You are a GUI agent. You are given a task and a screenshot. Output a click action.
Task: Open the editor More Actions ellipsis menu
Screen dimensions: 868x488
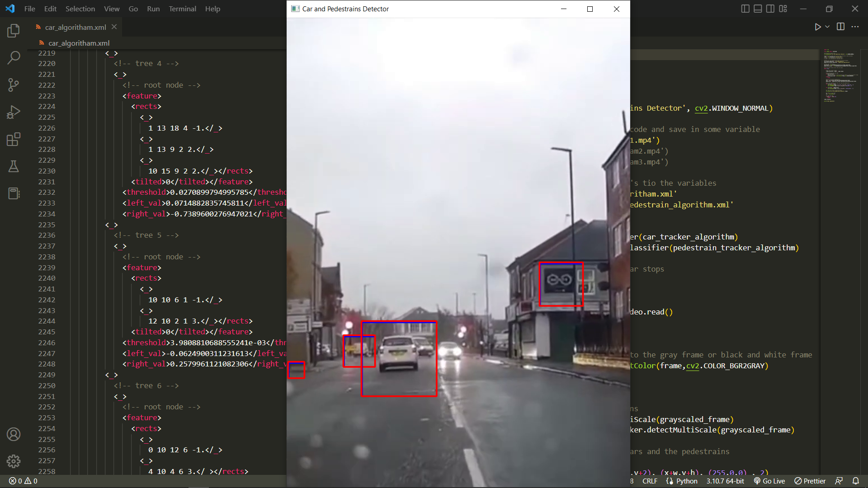pos(855,27)
